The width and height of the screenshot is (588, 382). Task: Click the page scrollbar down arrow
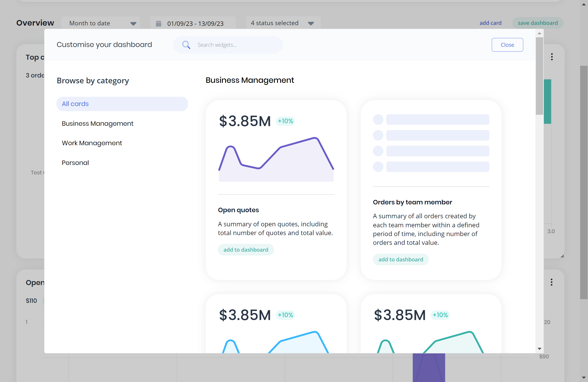pos(584,378)
